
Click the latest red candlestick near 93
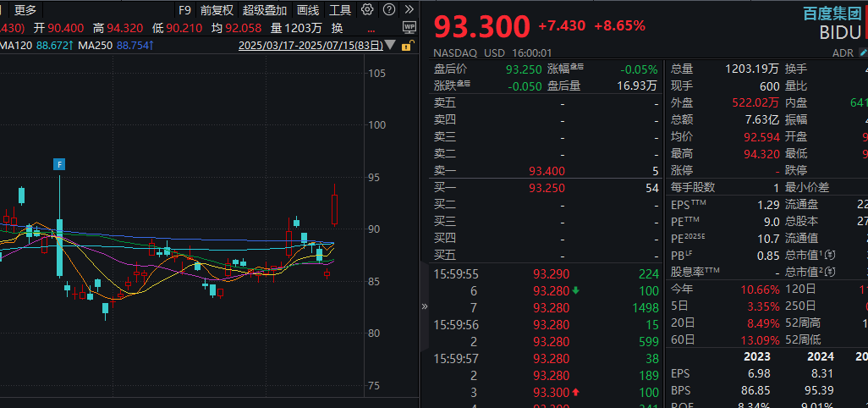tap(334, 209)
